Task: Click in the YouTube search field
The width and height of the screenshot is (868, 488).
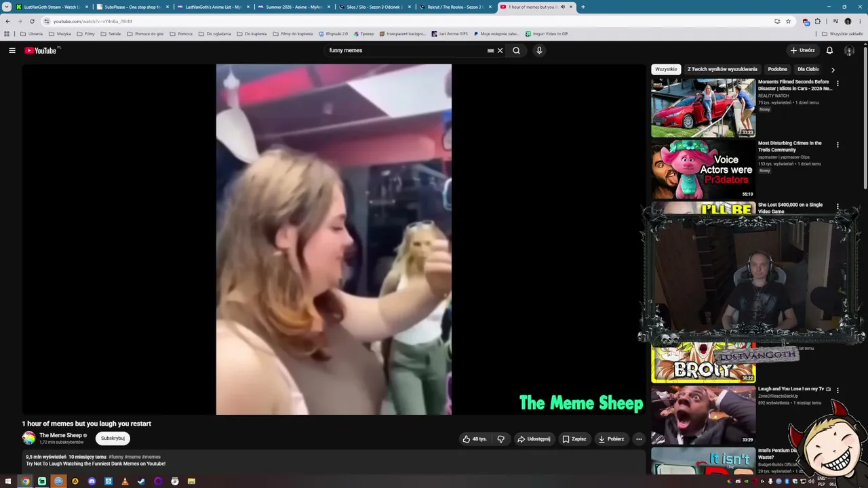Action: [406, 50]
